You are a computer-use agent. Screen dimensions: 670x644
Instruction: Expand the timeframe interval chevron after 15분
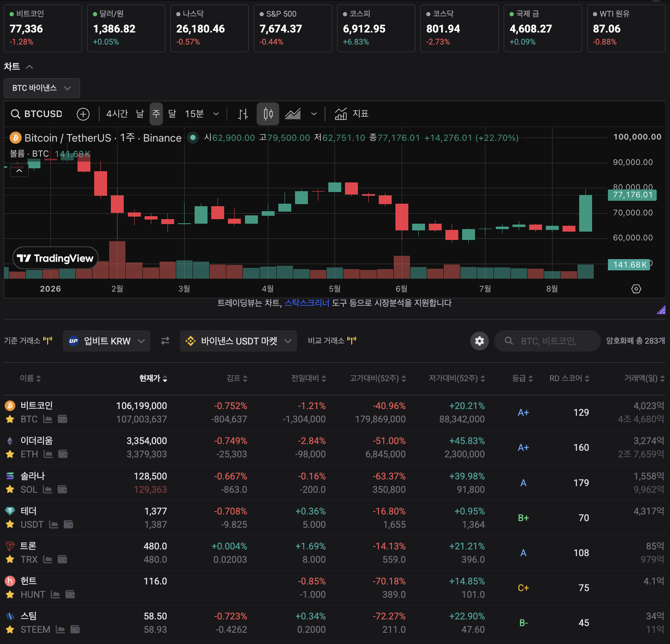click(216, 114)
